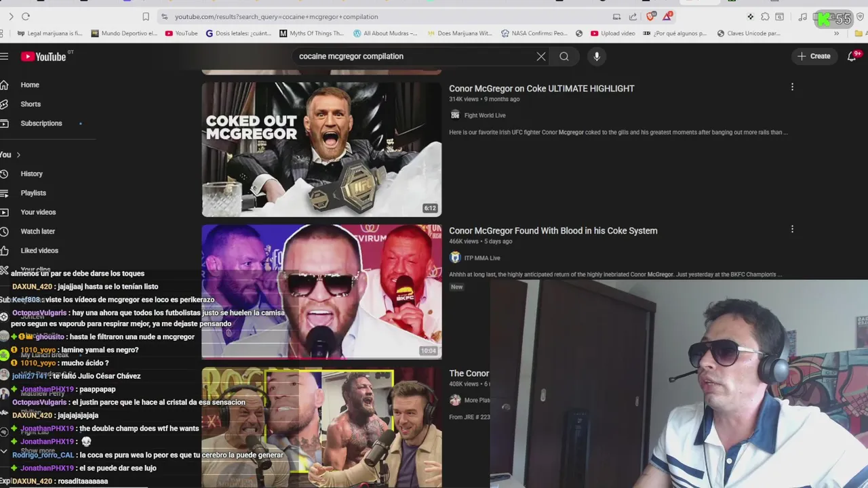Bookmark the page with the bookmark icon
This screenshot has height=488, width=868.
click(x=146, y=16)
